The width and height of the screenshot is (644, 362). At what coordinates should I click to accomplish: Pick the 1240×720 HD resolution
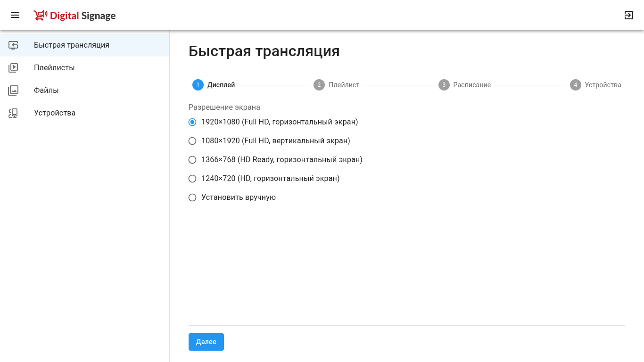[x=192, y=179]
